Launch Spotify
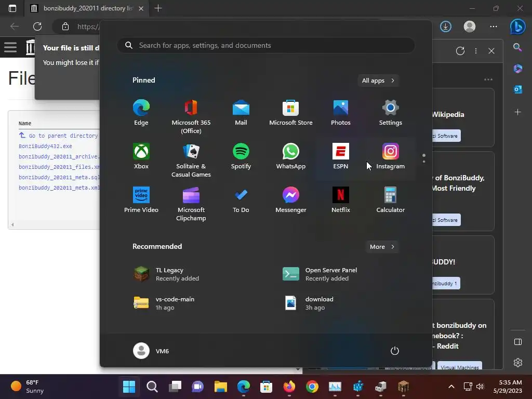The width and height of the screenshot is (532, 399). 241,156
